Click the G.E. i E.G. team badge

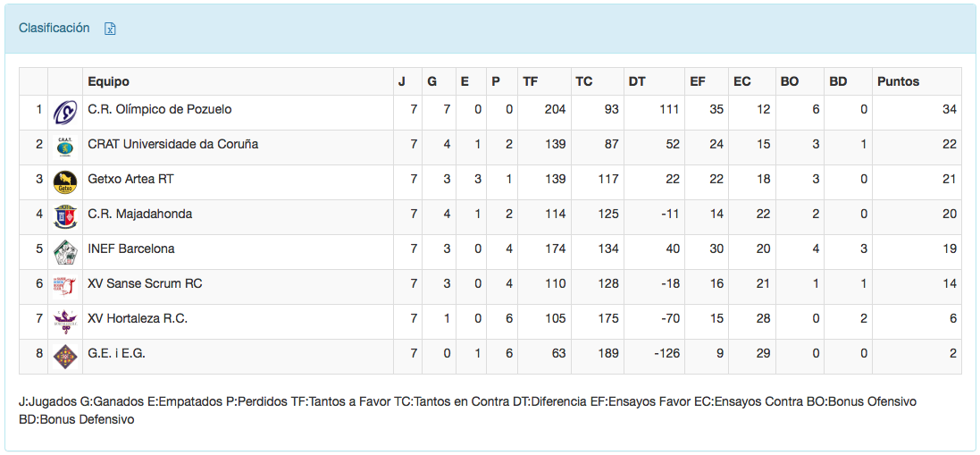(x=65, y=356)
